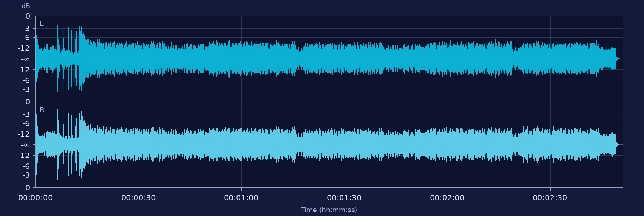Click the top 0 dB mark on left channel
The height and width of the screenshot is (216, 644).
pyautogui.click(x=28, y=16)
